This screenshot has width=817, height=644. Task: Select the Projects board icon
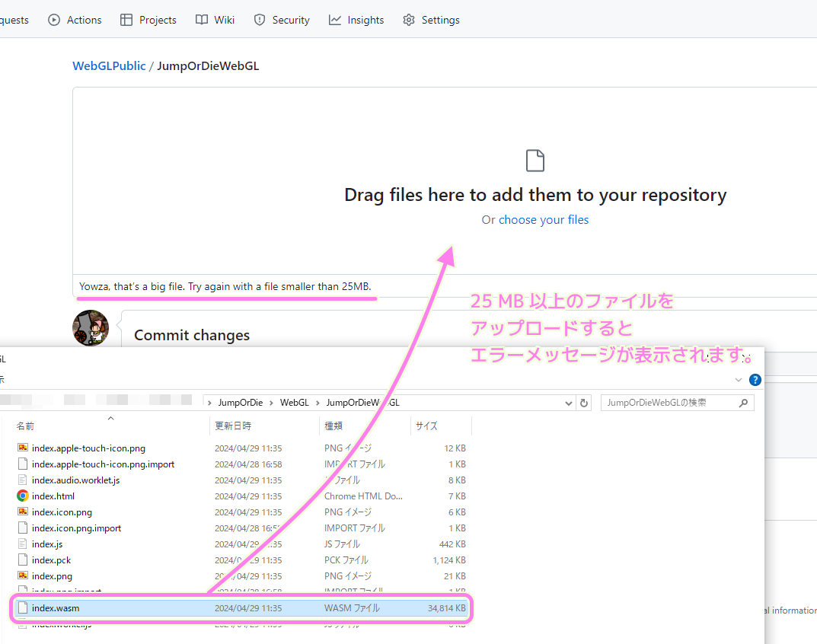(x=126, y=20)
